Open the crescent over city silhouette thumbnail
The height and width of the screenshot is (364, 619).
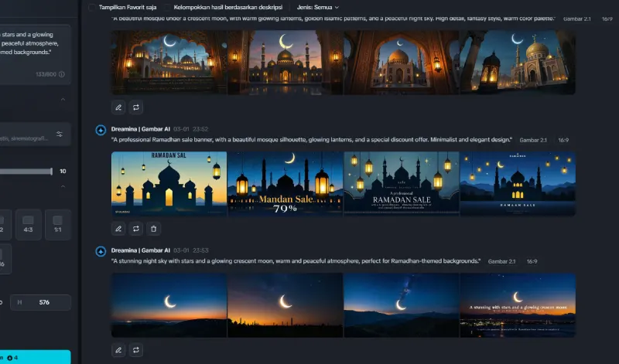(x=285, y=304)
